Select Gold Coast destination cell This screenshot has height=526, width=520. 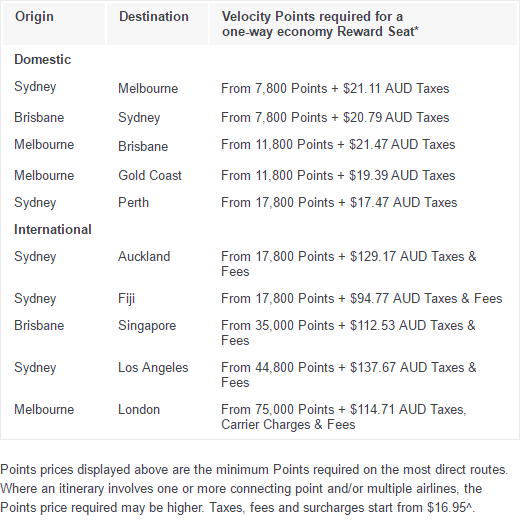point(150,175)
